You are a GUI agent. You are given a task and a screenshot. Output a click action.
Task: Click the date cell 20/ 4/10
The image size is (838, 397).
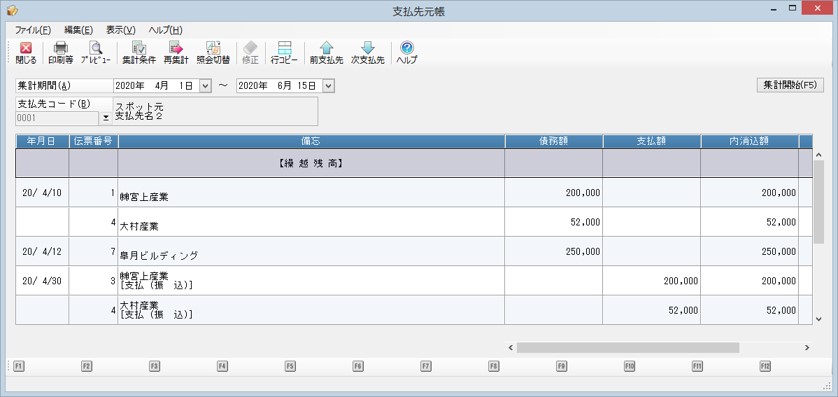click(42, 192)
